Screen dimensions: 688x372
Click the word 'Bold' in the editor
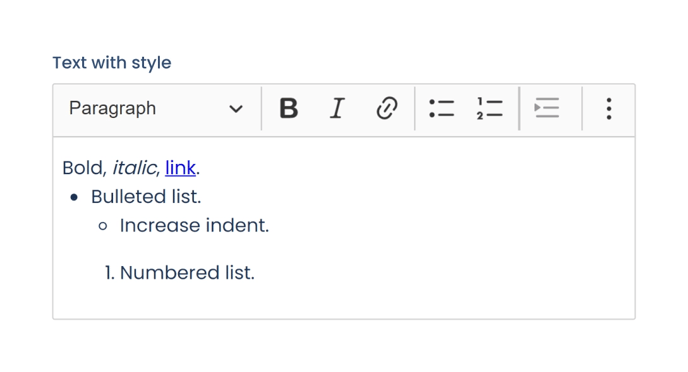coord(82,168)
